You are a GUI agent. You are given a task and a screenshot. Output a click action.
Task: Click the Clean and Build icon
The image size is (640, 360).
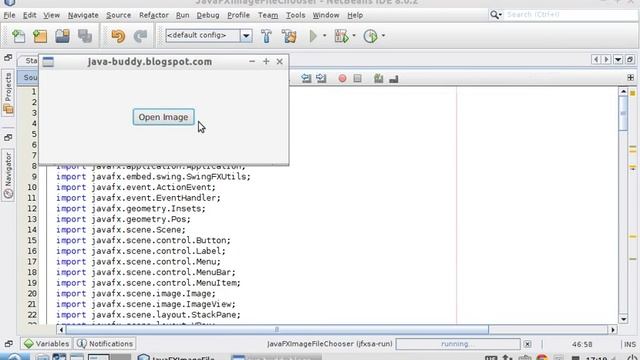(x=289, y=36)
